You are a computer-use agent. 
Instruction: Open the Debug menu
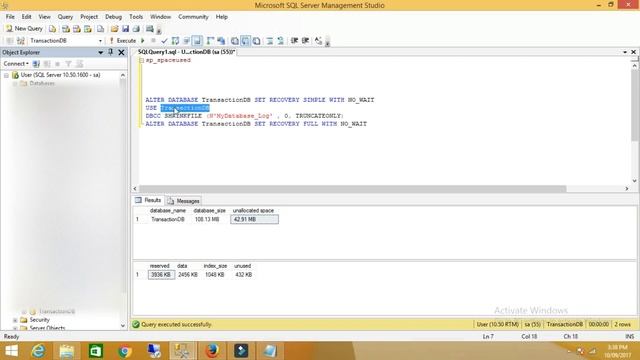click(113, 17)
